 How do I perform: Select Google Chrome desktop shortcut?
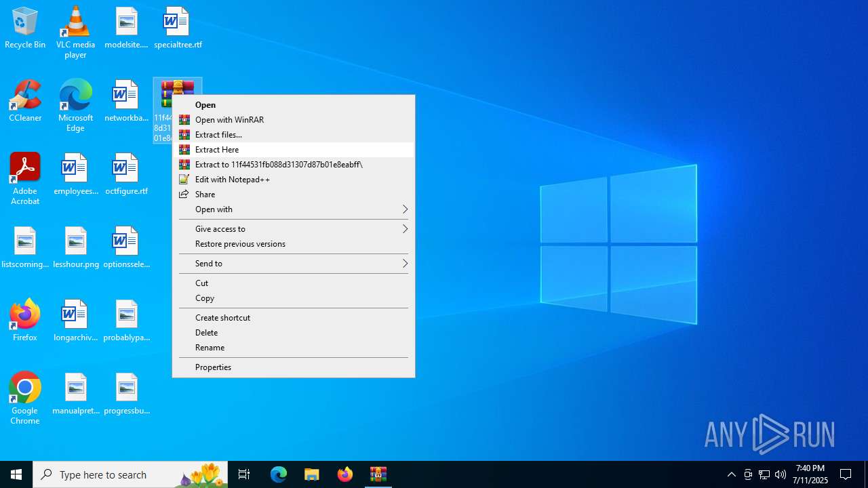coord(25,399)
